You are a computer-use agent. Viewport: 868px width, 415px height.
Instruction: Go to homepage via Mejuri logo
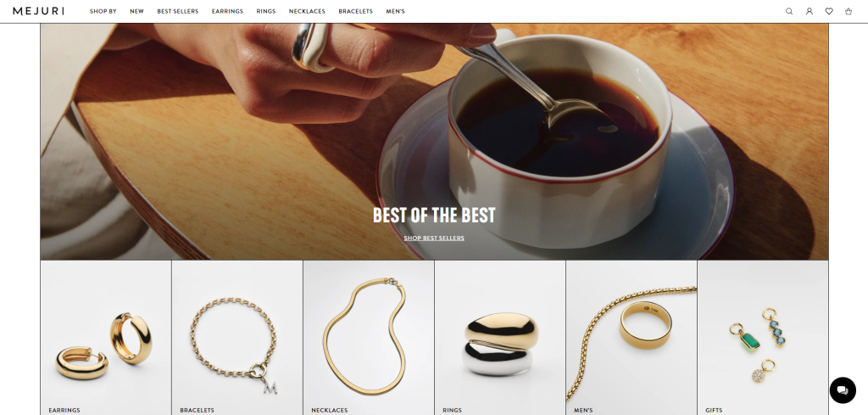coord(38,11)
